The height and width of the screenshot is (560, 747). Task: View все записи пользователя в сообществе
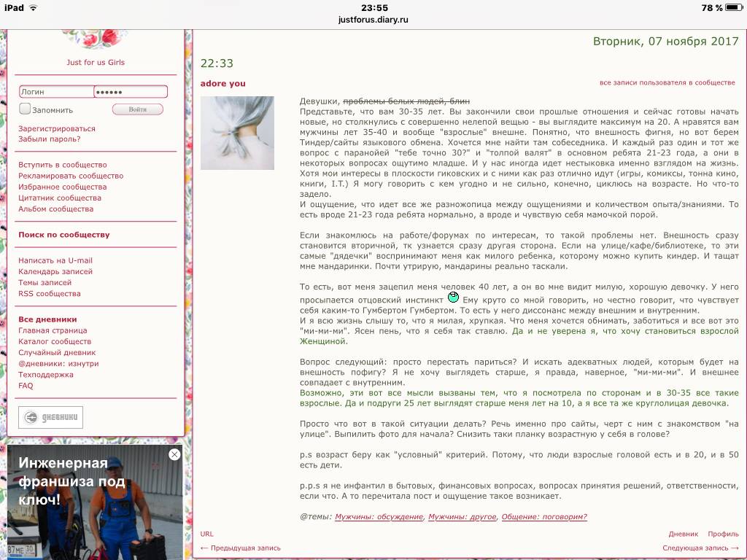pos(667,82)
